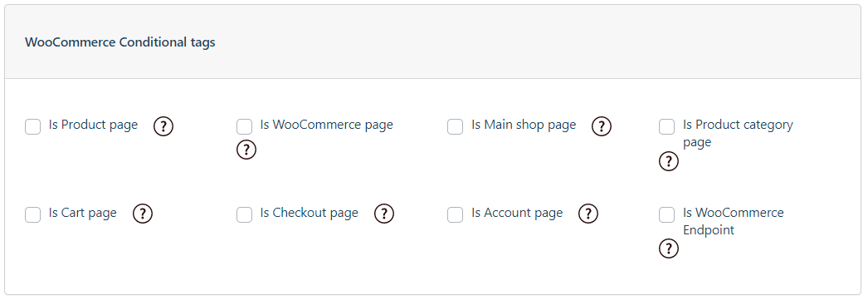The image size is (868, 300).
Task: Toggle Is Product category page checkbox
Action: pos(666,126)
